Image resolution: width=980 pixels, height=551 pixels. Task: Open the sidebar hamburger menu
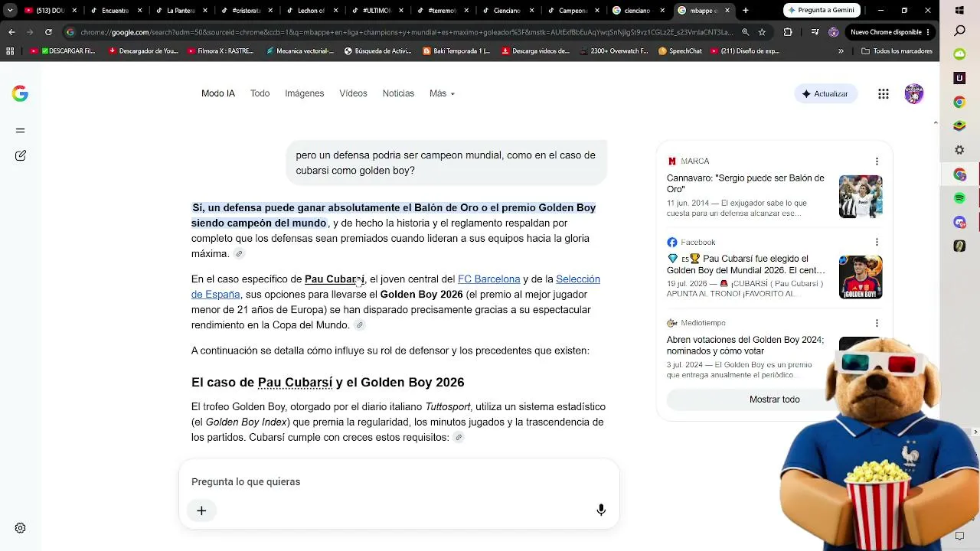[20, 130]
